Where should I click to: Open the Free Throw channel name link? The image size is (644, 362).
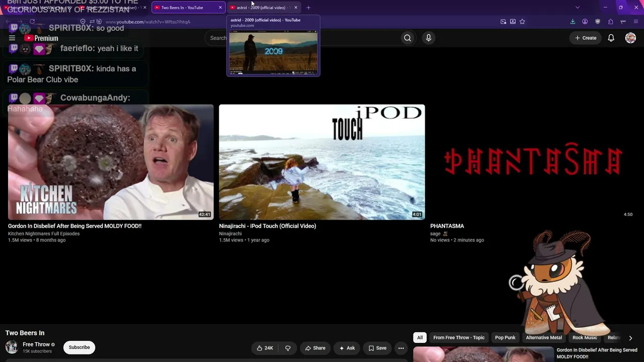tap(36, 344)
